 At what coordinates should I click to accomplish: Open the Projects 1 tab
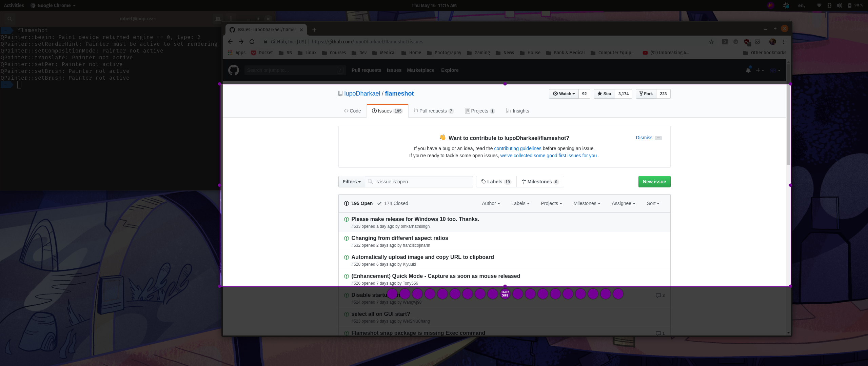(480, 111)
